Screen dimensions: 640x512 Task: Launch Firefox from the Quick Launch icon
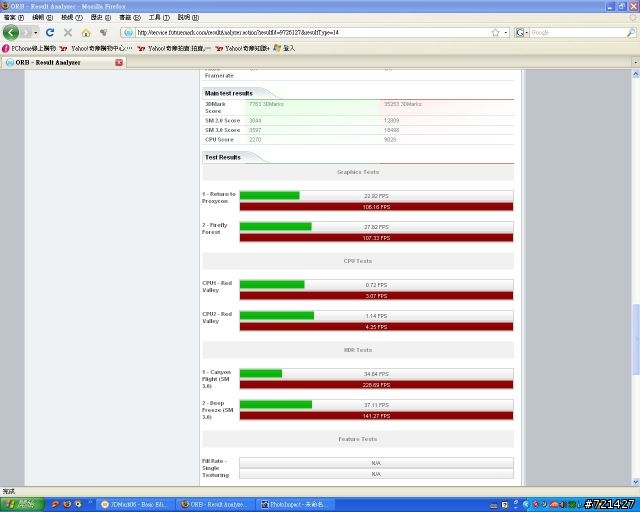coord(67,504)
